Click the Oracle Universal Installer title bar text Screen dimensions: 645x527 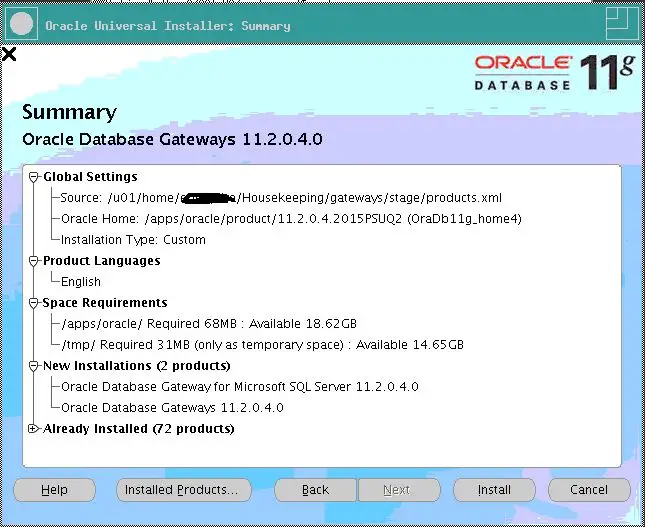pos(168,26)
